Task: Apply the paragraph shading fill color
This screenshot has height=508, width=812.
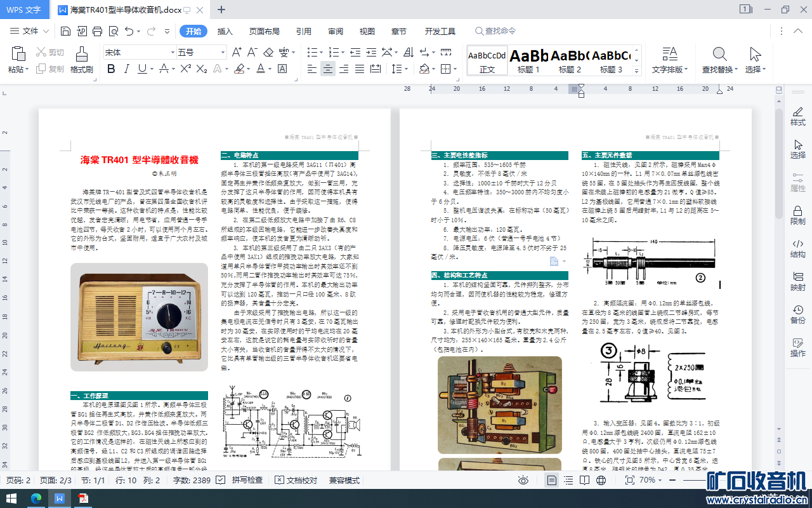Action: (x=424, y=69)
